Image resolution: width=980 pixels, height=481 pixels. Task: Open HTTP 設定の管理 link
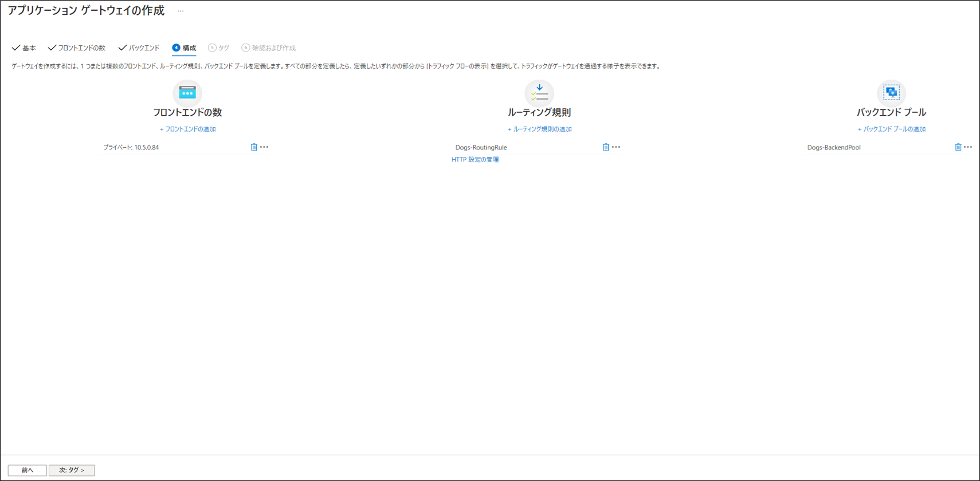[475, 160]
